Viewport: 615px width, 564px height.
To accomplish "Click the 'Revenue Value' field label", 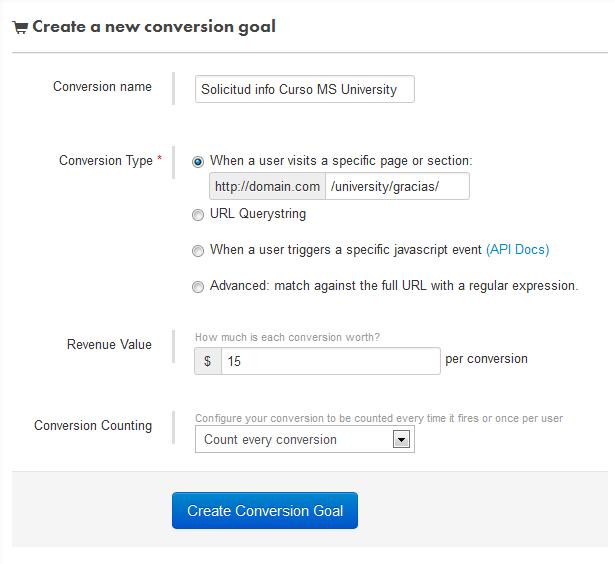I will (109, 344).
